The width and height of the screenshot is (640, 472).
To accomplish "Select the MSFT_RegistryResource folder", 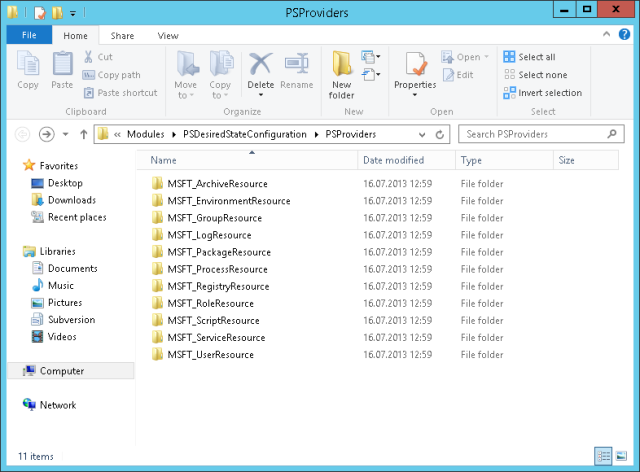I will (218, 287).
